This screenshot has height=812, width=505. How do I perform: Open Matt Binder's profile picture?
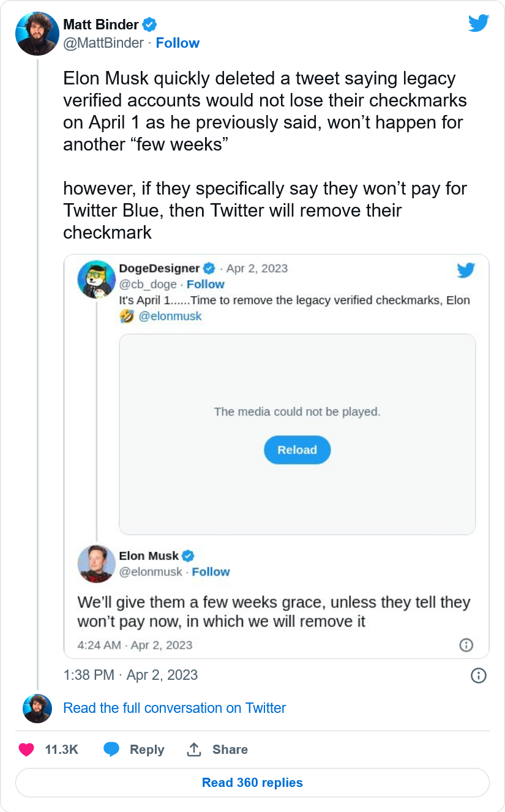[x=37, y=34]
